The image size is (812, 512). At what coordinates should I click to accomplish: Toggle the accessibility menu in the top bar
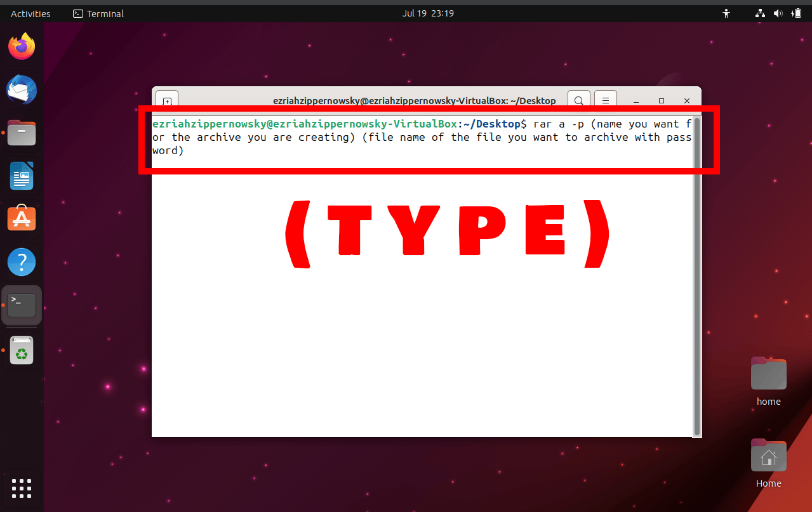(x=726, y=13)
